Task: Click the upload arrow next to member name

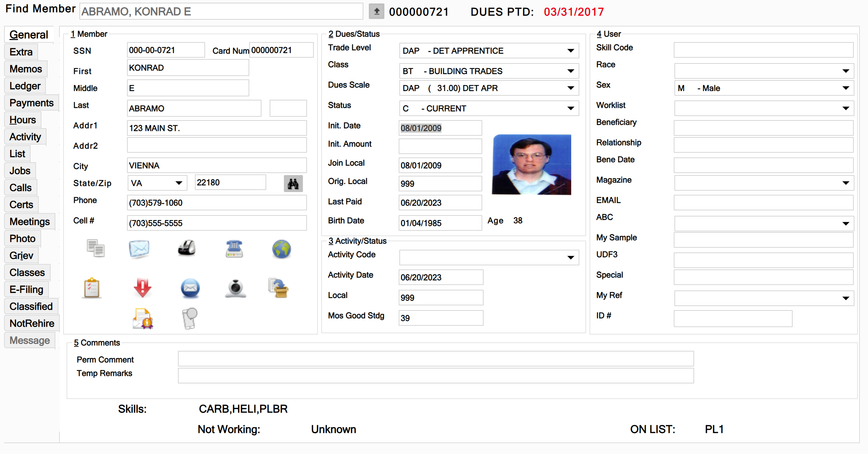Action: [376, 12]
